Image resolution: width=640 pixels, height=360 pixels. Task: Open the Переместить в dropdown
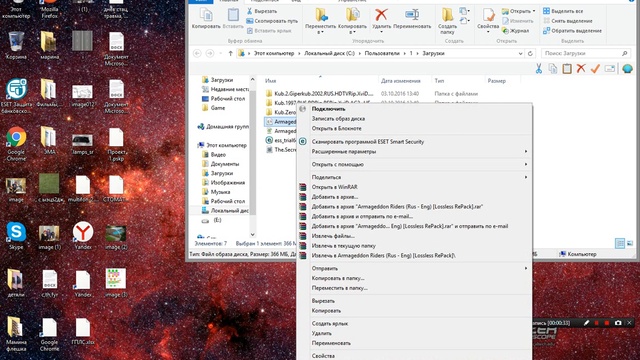[x=320, y=21]
